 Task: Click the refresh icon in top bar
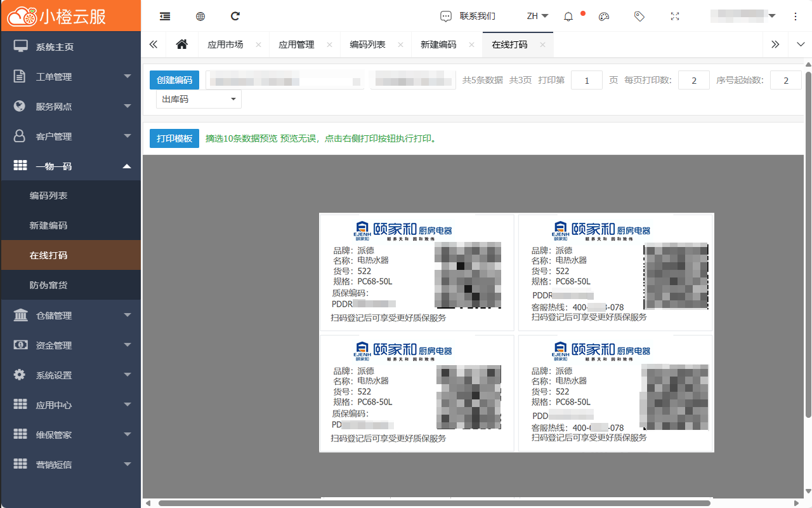(235, 17)
